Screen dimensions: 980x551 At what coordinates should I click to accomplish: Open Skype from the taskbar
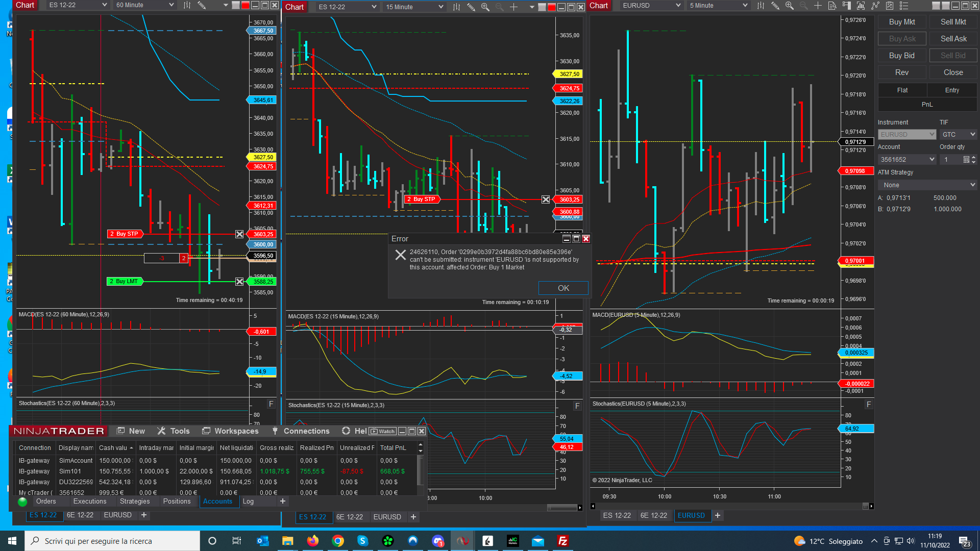[362, 541]
